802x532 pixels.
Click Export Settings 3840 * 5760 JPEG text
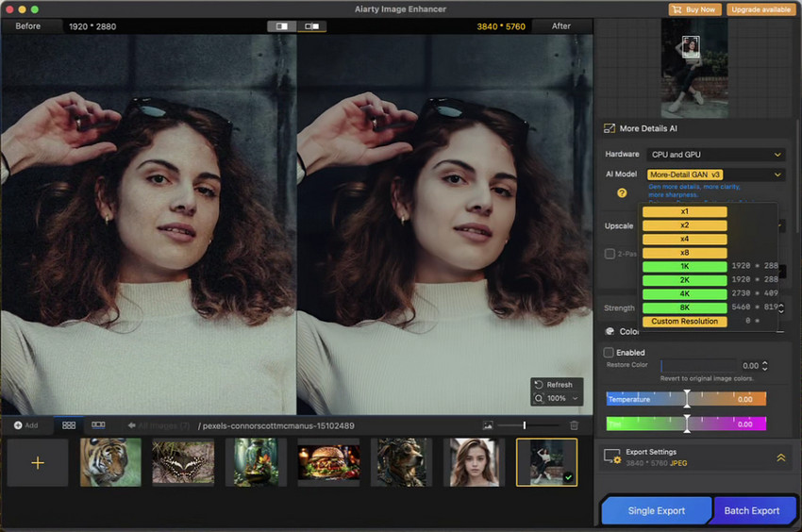(657, 463)
